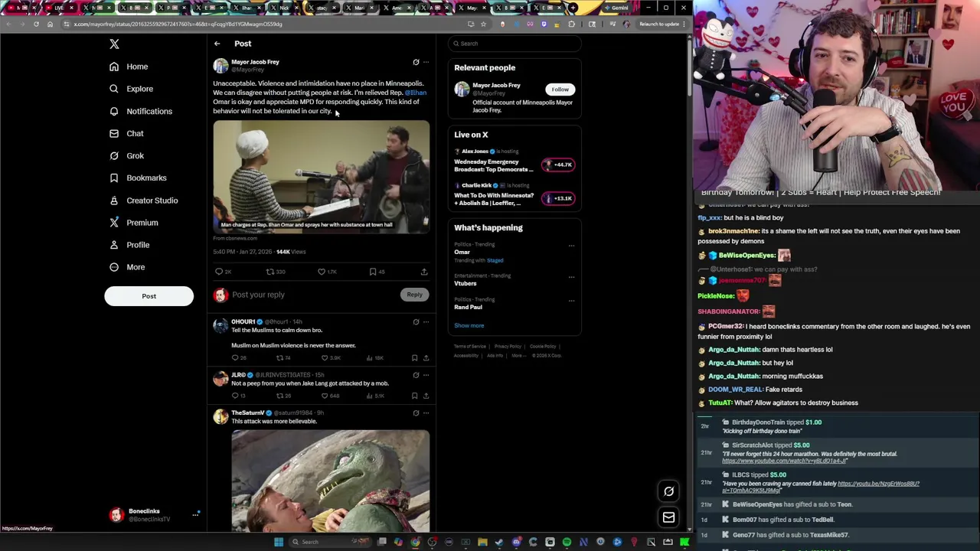Open the Messages floating button
The height and width of the screenshot is (551, 980).
[668, 518]
